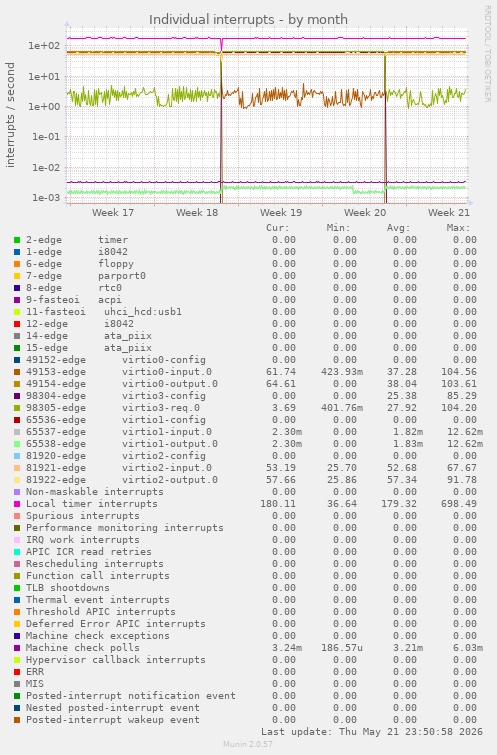Click the graph title Individual interrupts - by month
Screen dimensions: 497x755
(248, 19)
